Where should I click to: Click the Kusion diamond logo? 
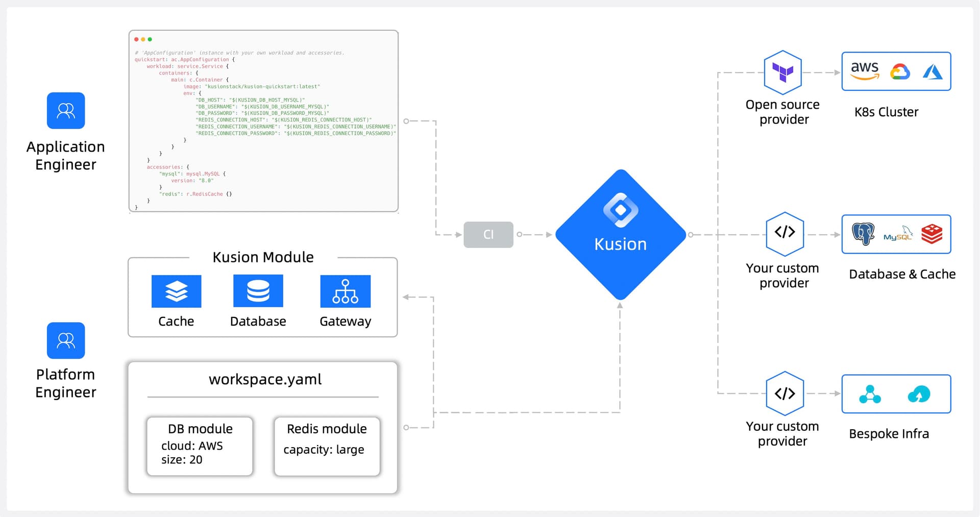point(621,234)
